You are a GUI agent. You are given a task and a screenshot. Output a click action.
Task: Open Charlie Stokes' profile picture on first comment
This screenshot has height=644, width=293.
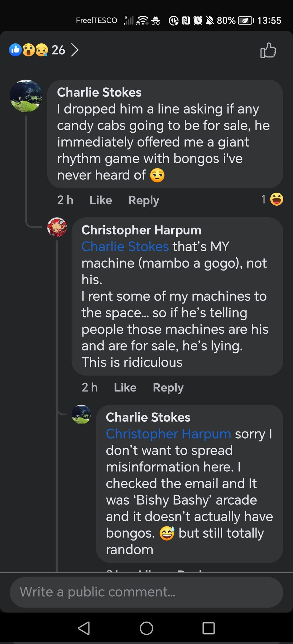click(x=26, y=96)
